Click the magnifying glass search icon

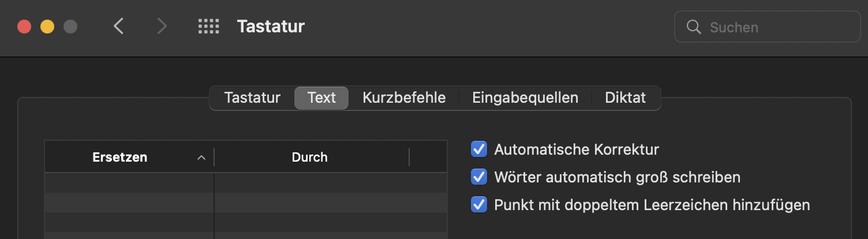(x=694, y=27)
